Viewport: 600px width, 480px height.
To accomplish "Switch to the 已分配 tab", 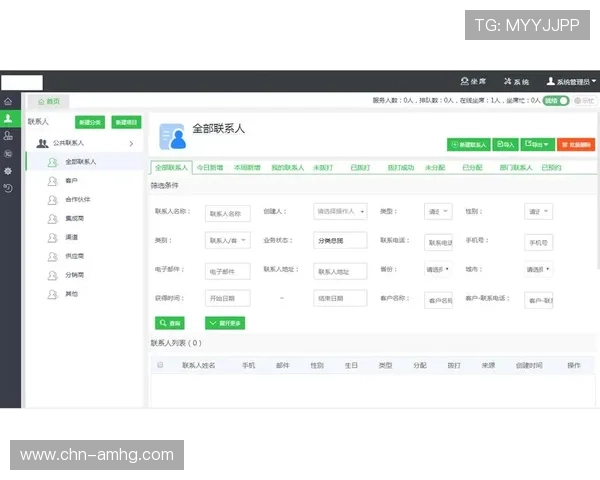I will coord(472,168).
